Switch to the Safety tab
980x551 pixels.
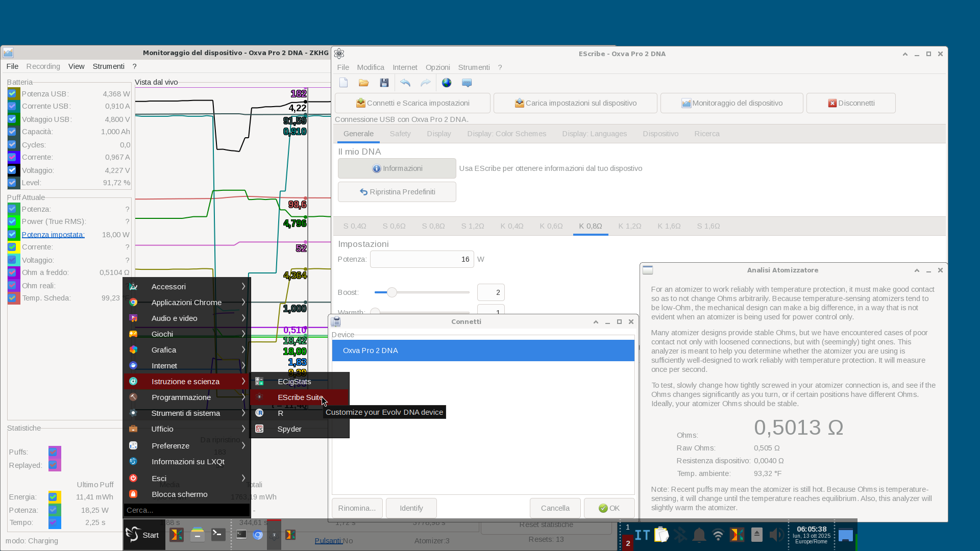pos(400,134)
